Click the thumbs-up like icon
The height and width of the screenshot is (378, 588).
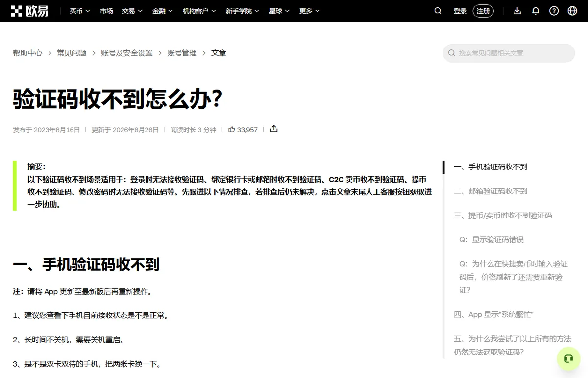pyautogui.click(x=232, y=129)
